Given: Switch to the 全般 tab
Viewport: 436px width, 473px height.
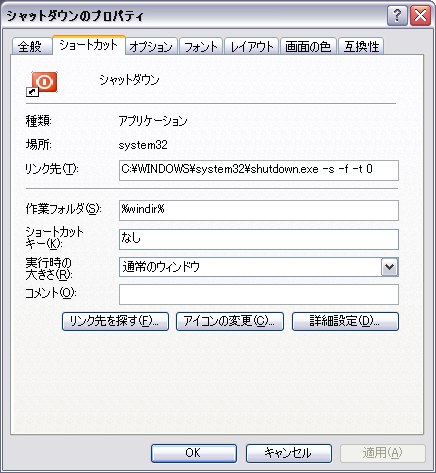Looking at the screenshot, I should [32, 46].
